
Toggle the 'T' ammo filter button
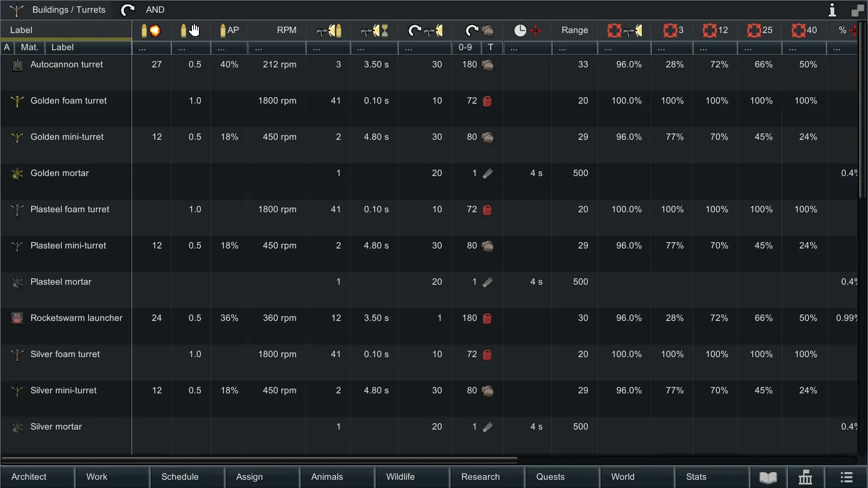tap(491, 48)
